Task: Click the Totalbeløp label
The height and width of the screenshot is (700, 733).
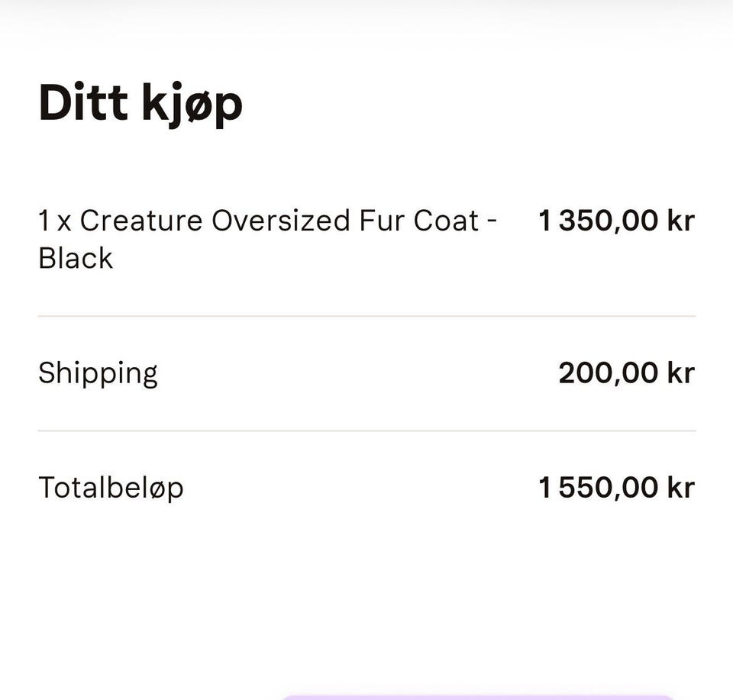Action: (x=111, y=489)
